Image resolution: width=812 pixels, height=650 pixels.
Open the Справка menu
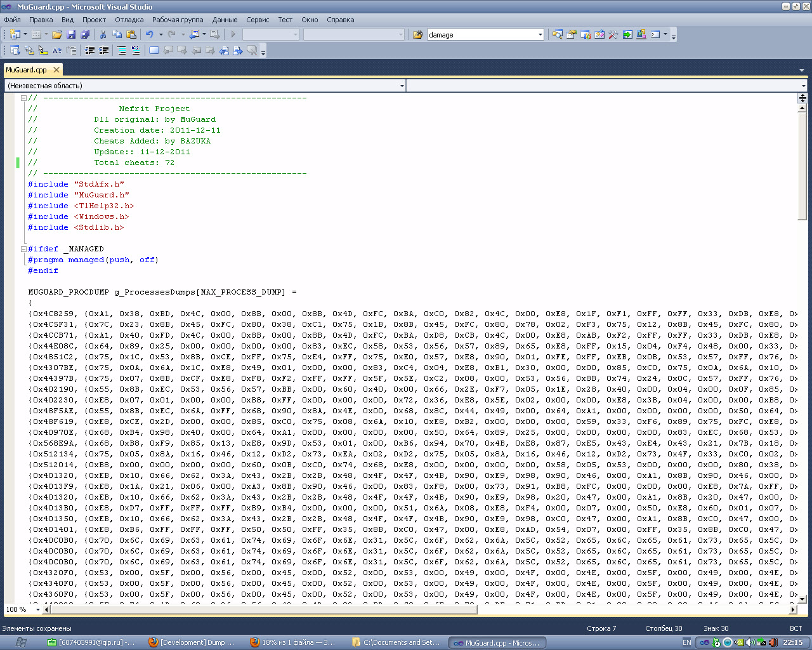(341, 20)
